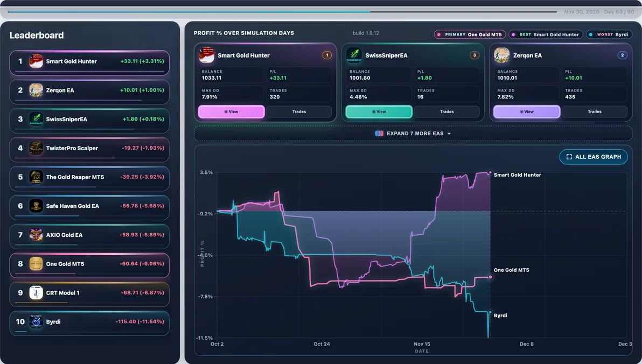Click SwissSniperEA max DD value 4.48%
Image resolution: width=642 pixels, height=364 pixels.
[x=358, y=97]
